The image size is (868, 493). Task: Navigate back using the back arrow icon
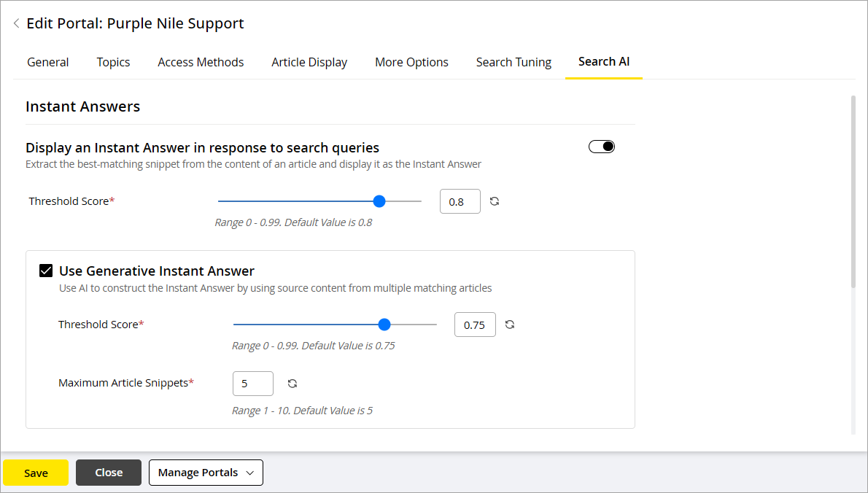pyautogui.click(x=16, y=23)
